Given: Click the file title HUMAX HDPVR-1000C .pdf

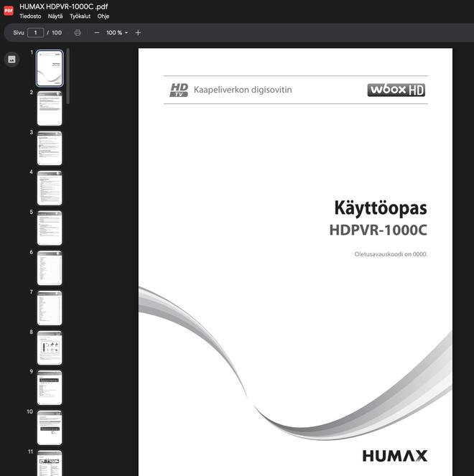Looking at the screenshot, I should 63,6.
